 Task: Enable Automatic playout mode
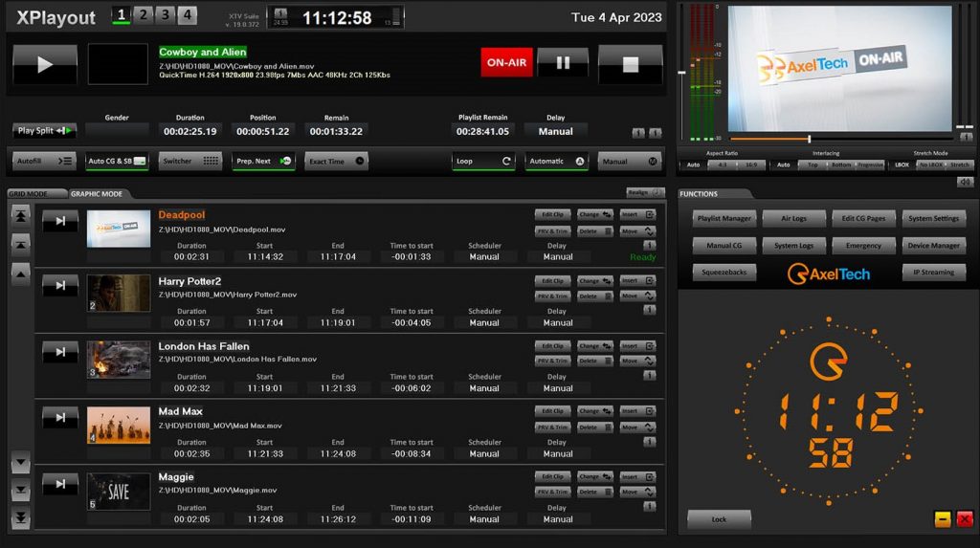tap(556, 162)
